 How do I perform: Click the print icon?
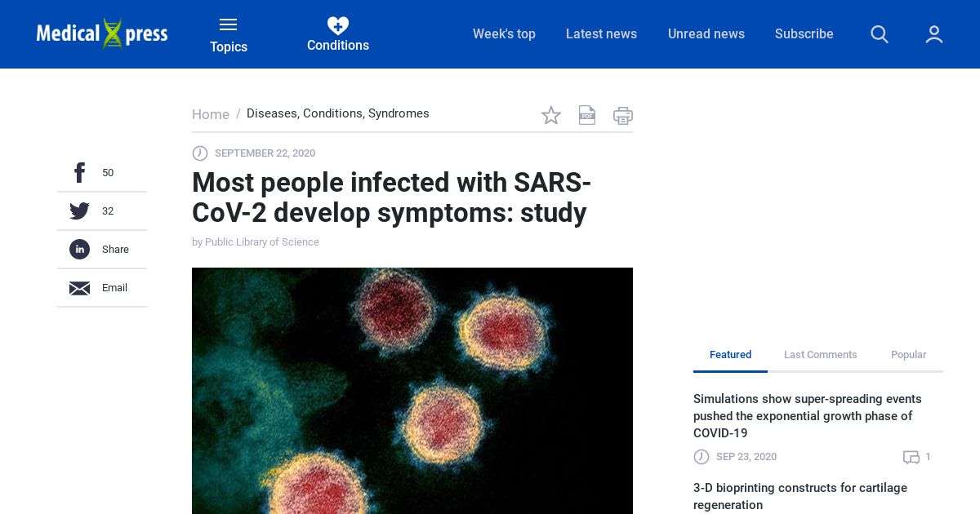(x=623, y=116)
